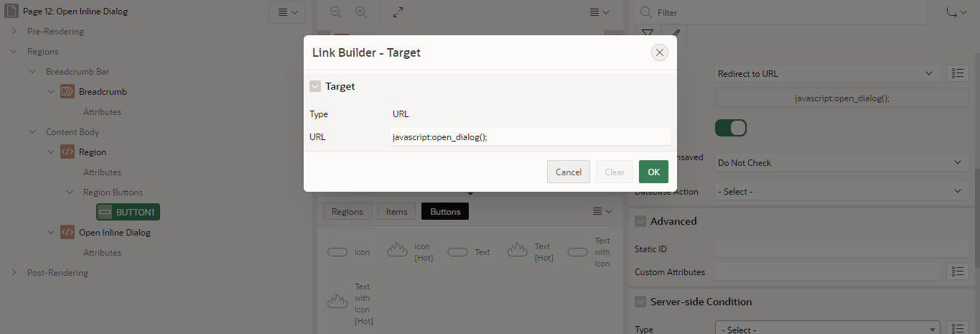
Task: Toggle the green switch off
Action: click(731, 128)
